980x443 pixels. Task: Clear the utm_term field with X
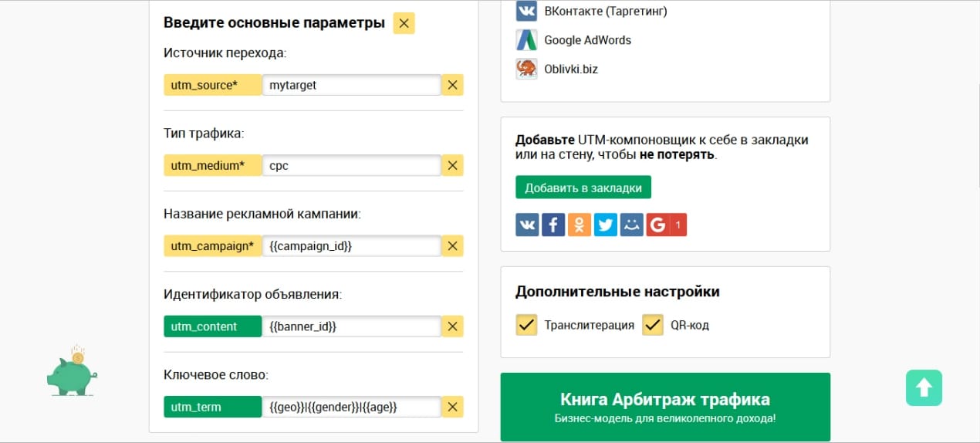(453, 407)
